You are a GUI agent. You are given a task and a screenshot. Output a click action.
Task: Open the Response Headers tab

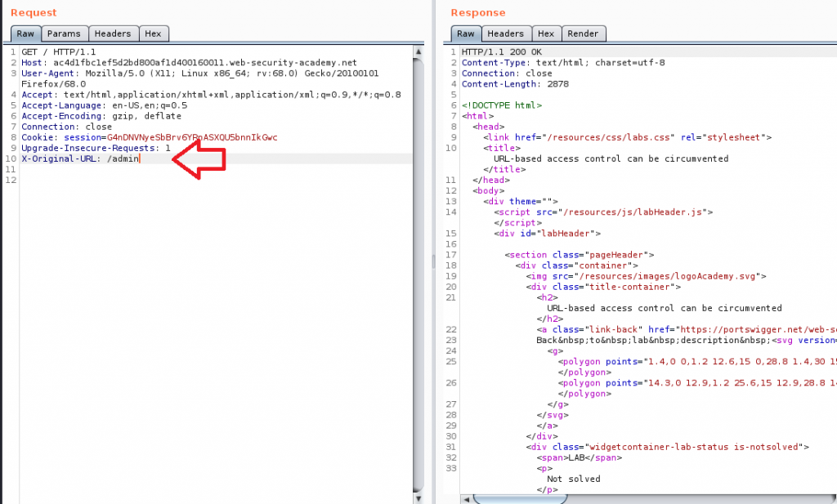click(x=505, y=33)
